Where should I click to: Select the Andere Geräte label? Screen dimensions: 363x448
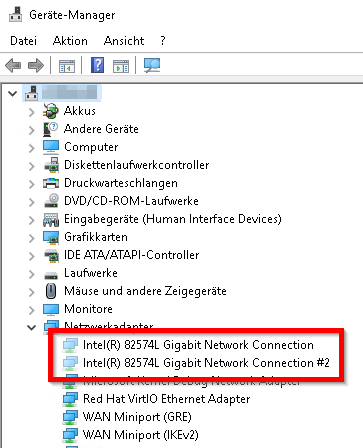101,129
